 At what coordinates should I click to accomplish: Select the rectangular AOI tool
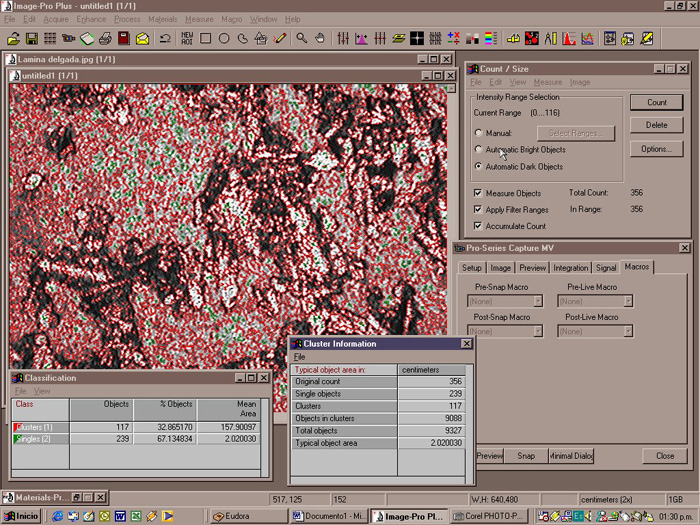[205, 39]
